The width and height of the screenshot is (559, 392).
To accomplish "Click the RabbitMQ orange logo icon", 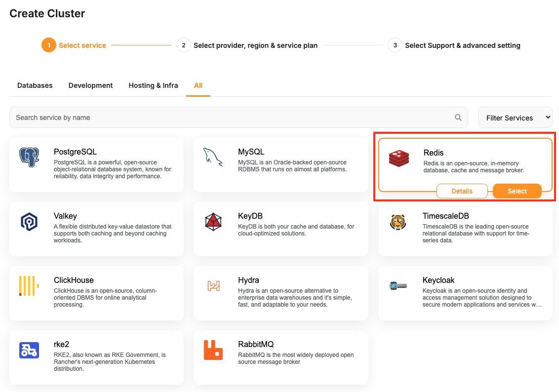I will [x=213, y=350].
